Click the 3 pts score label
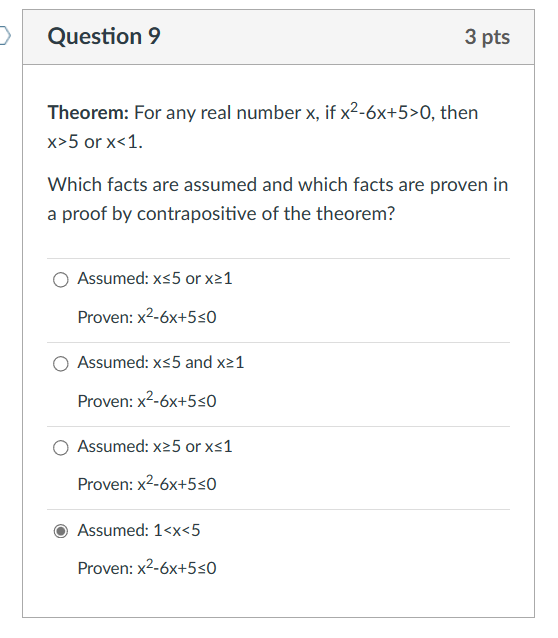Viewport: 558px width, 638px height. (x=487, y=37)
